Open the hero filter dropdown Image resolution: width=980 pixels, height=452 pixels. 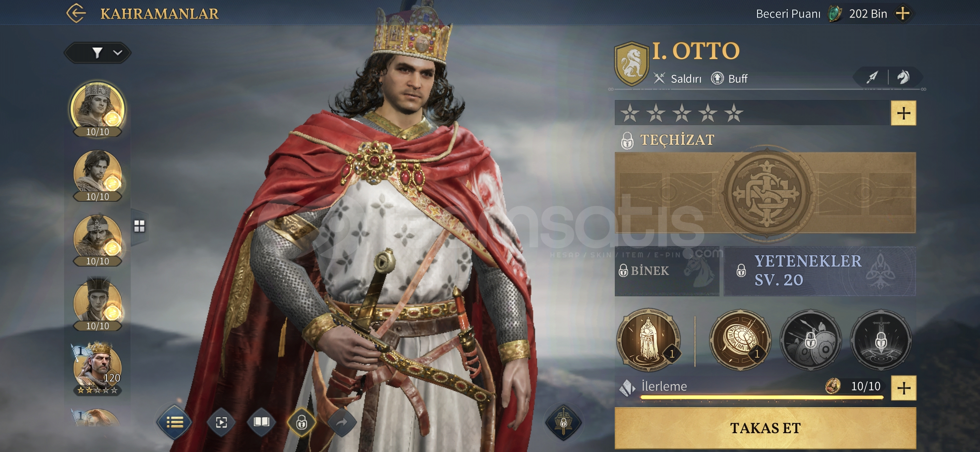(98, 53)
